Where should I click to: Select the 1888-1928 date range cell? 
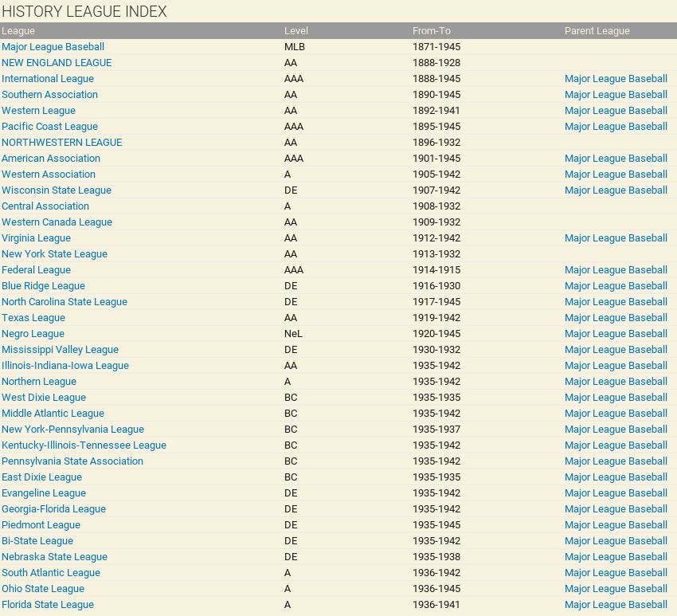point(436,63)
